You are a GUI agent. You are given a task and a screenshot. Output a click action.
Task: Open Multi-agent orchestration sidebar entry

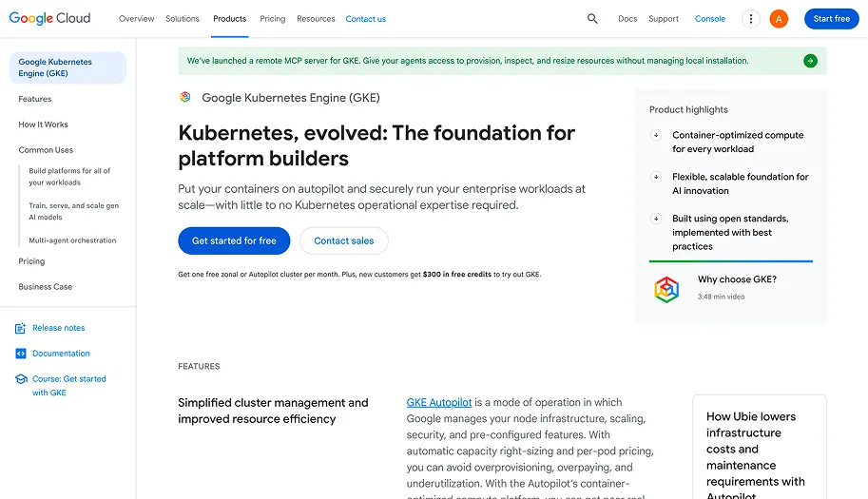pyautogui.click(x=72, y=240)
